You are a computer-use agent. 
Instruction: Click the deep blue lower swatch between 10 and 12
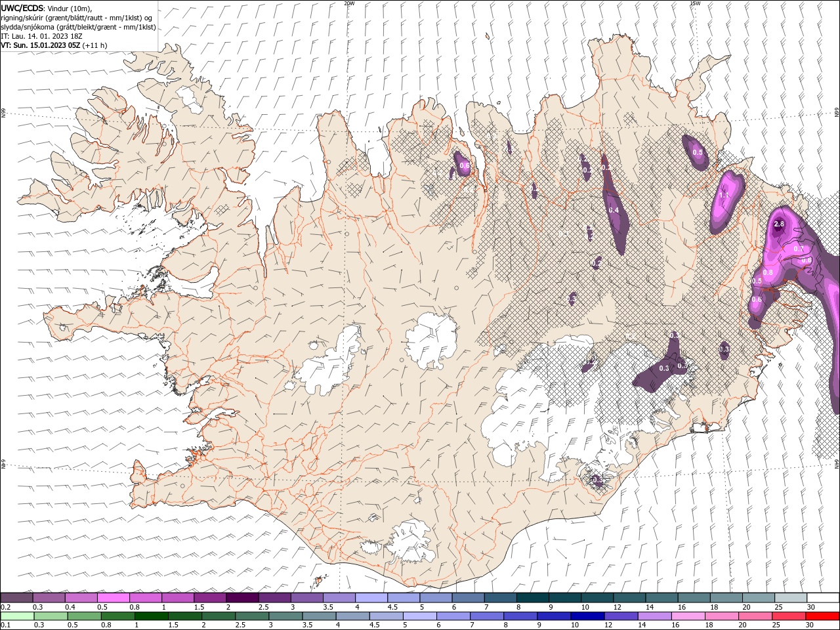coord(587,616)
